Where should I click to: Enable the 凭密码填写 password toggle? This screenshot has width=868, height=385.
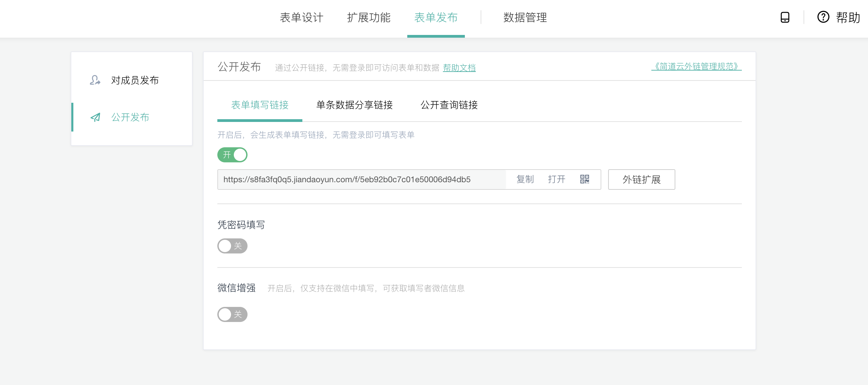[x=232, y=246]
